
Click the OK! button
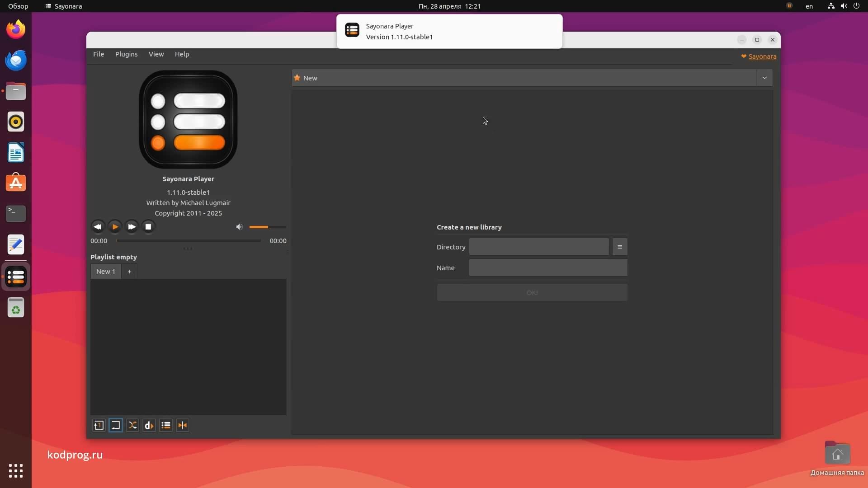tap(532, 293)
